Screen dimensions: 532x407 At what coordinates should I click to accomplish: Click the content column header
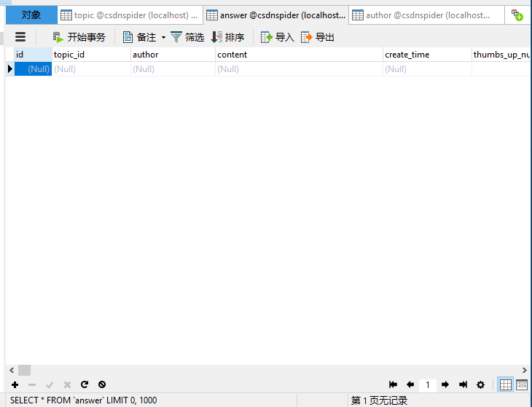tap(299, 55)
